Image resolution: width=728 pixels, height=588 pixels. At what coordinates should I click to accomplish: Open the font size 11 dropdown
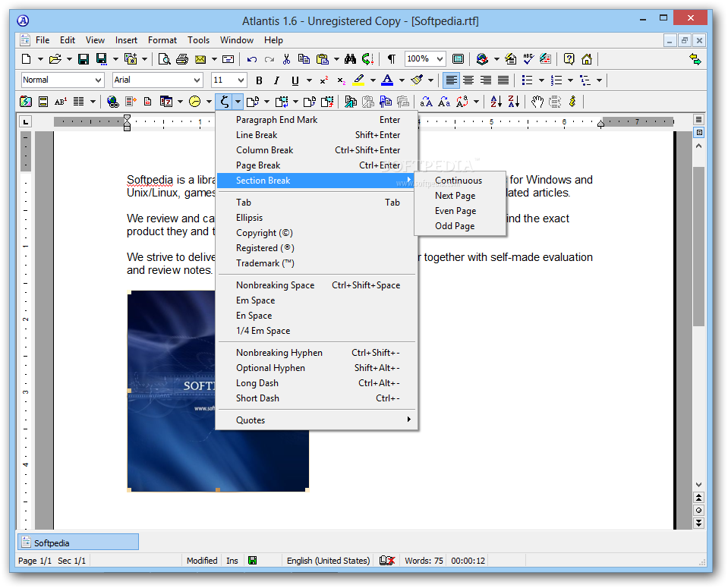click(x=241, y=80)
